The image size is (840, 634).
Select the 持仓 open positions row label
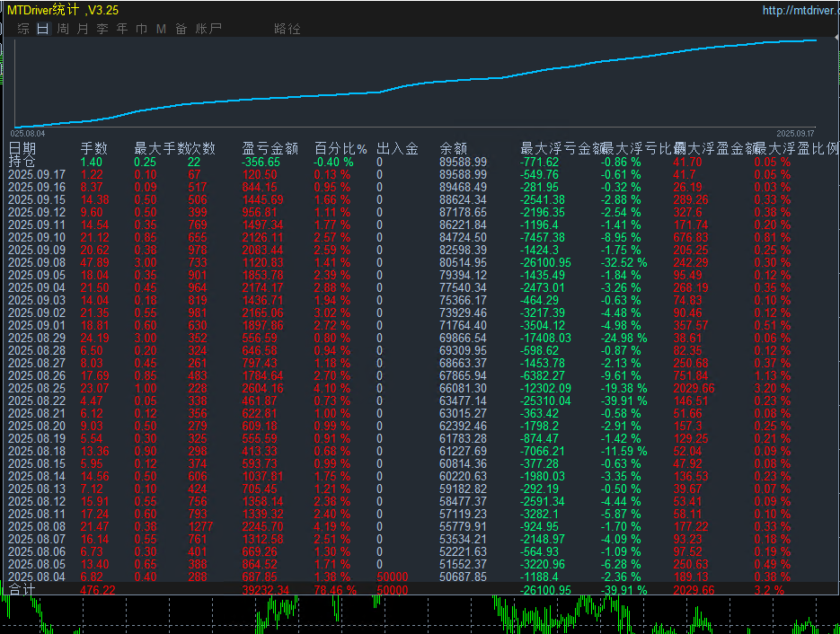(22, 161)
